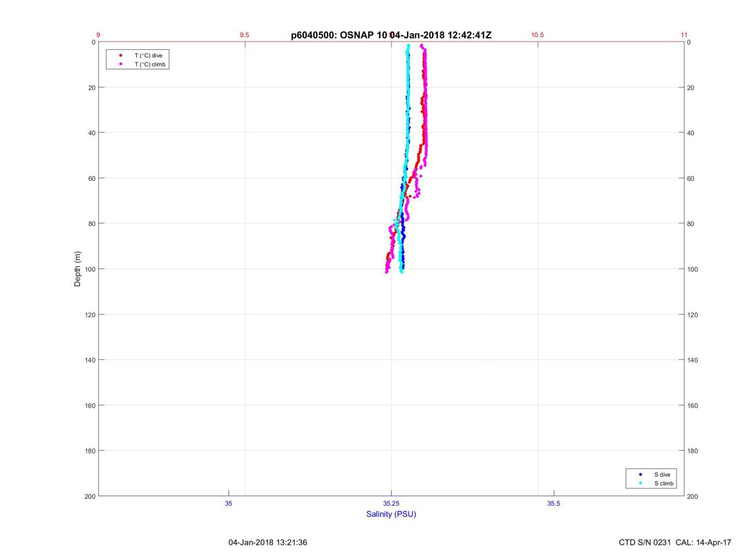756x558 pixels.
Task: Click the 160 tick on left depth axis
Action: [90, 405]
